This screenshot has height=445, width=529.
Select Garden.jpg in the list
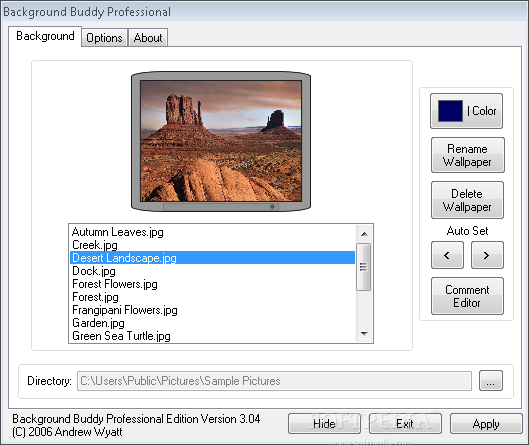pos(213,323)
